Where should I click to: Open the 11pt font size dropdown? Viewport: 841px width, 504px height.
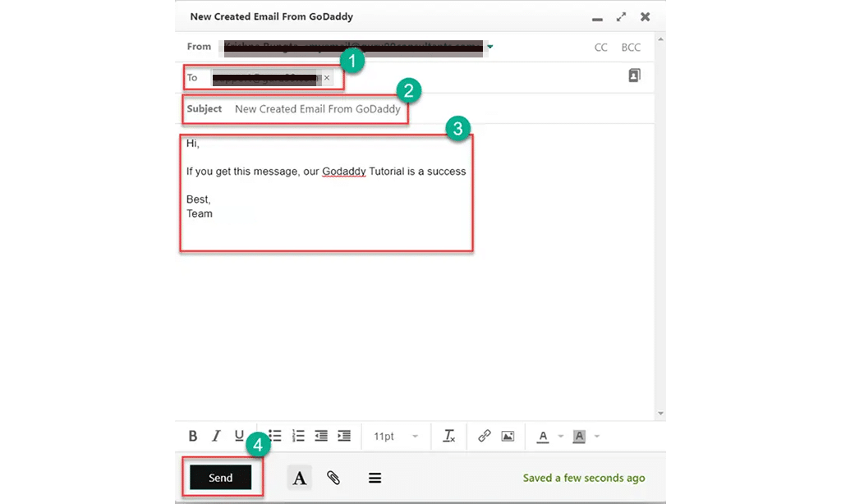pyautogui.click(x=396, y=437)
